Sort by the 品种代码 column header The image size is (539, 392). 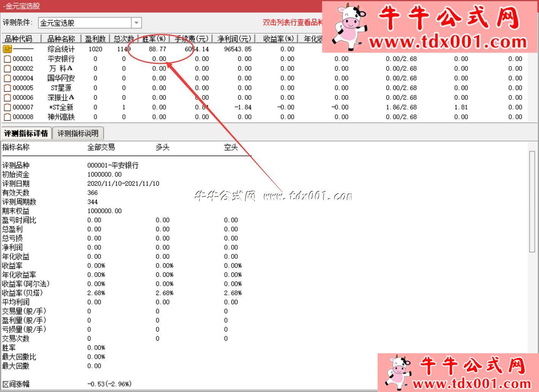[21, 39]
